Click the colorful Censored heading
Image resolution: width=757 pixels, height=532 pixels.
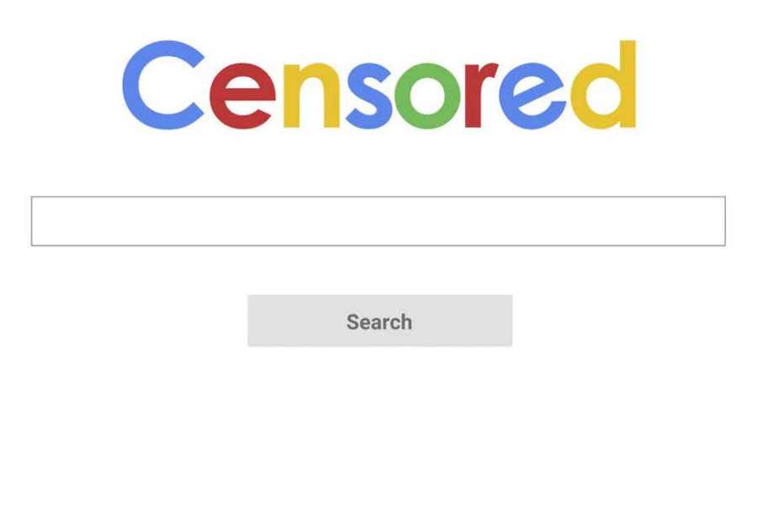(x=379, y=85)
